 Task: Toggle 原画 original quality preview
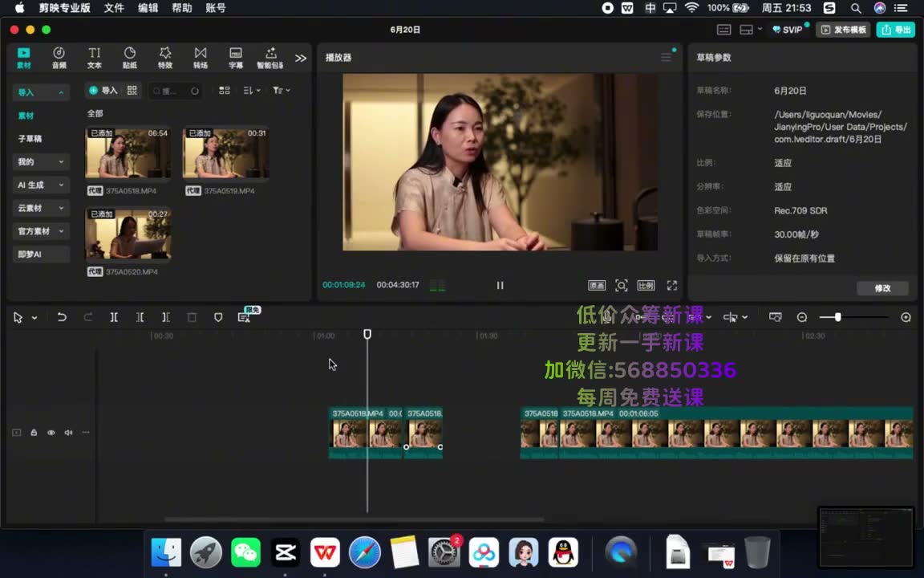click(x=597, y=286)
